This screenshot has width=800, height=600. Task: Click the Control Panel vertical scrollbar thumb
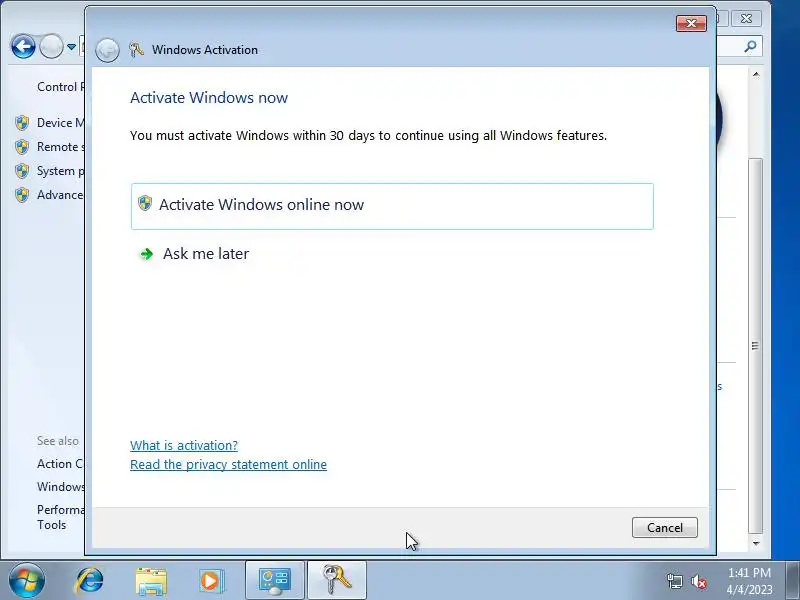[756, 345]
